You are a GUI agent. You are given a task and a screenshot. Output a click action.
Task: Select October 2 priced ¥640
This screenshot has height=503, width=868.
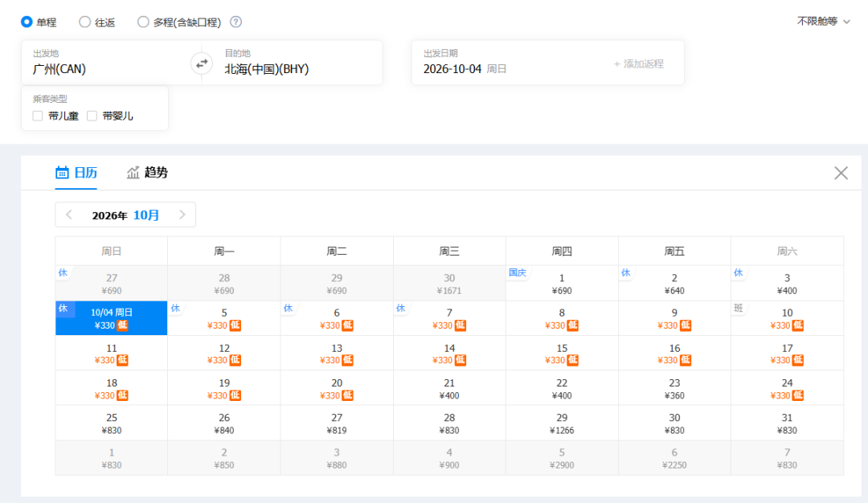(674, 284)
